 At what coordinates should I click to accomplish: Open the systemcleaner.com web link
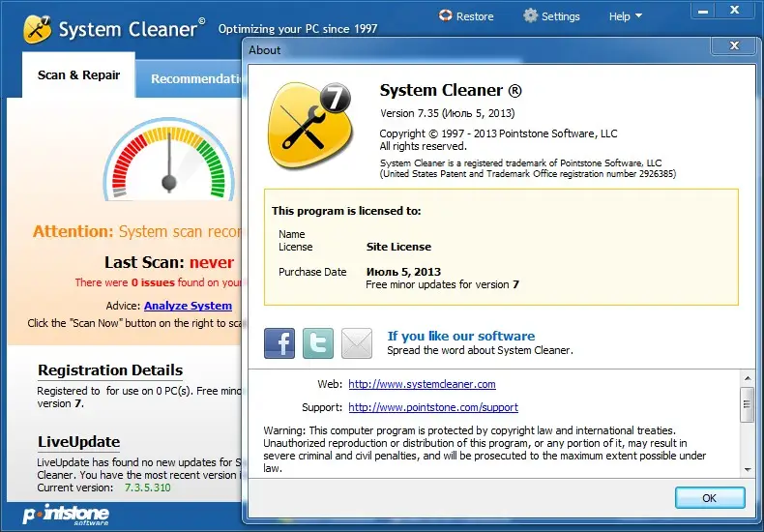(422, 384)
